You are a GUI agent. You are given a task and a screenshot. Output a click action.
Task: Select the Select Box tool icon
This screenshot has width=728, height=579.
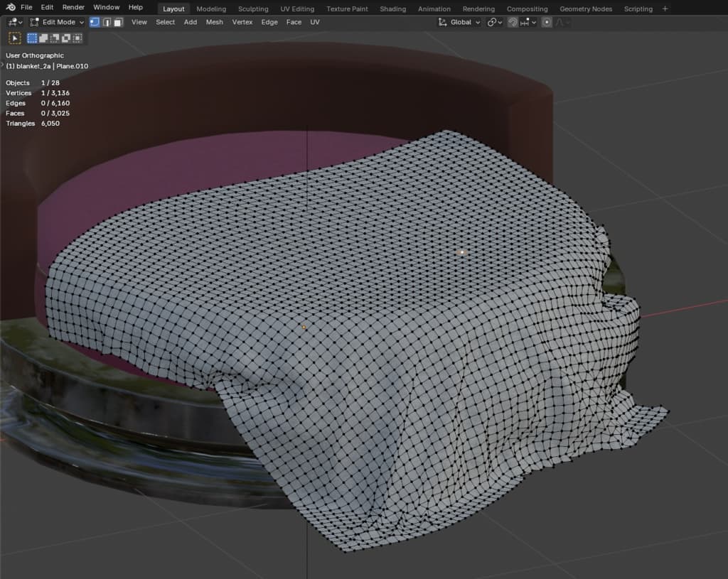tap(14, 38)
